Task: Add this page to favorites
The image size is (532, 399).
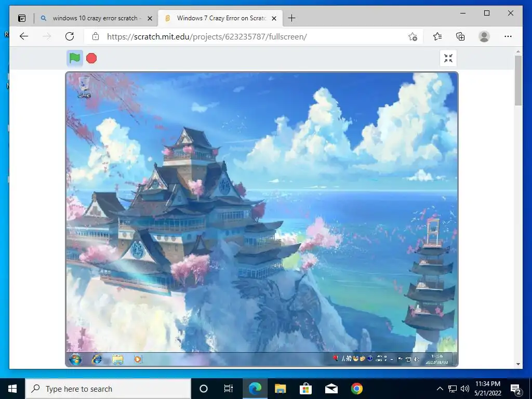Action: pos(413,37)
